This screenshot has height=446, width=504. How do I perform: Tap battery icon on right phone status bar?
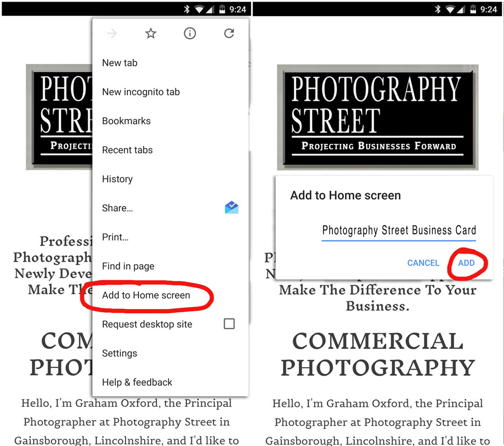pyautogui.click(x=473, y=9)
